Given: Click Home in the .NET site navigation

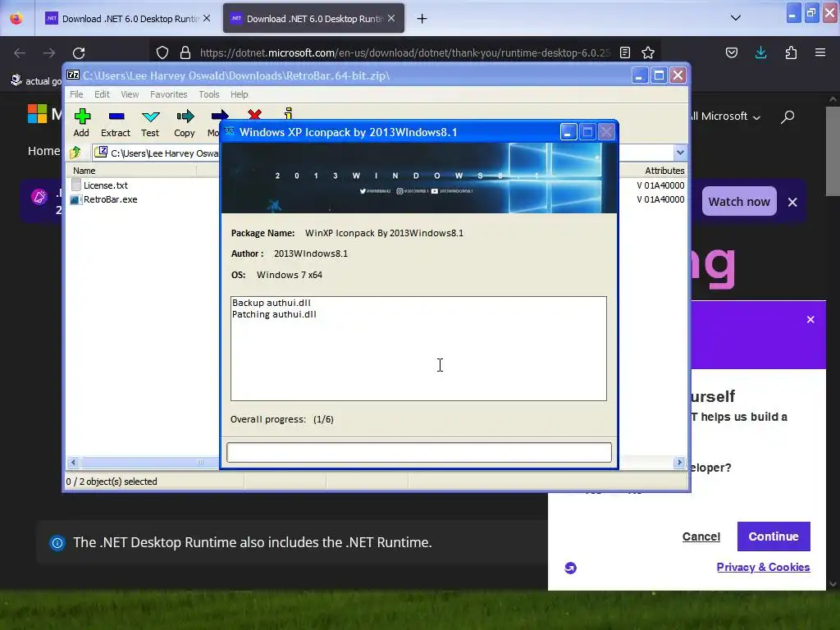Looking at the screenshot, I should (x=43, y=151).
